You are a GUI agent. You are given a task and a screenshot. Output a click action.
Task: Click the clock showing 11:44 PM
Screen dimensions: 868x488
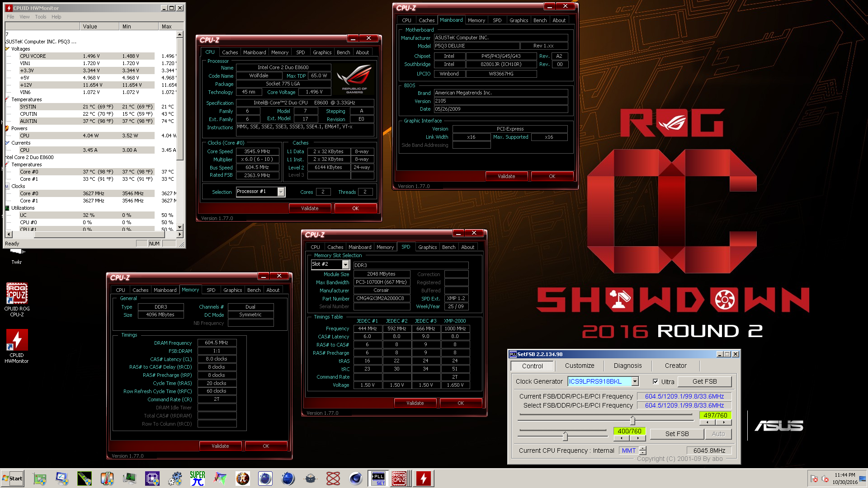click(x=844, y=475)
